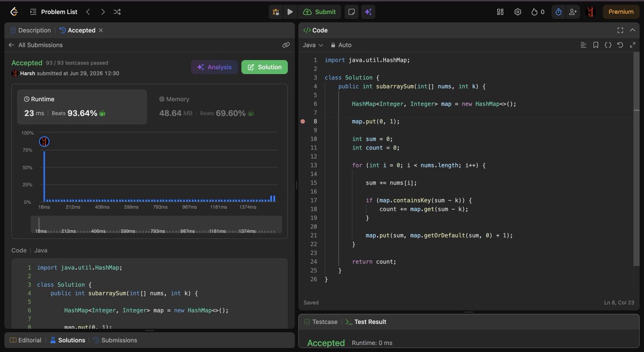Go to previous problem arrow
Screen dimensions: 644x352
[88, 12]
